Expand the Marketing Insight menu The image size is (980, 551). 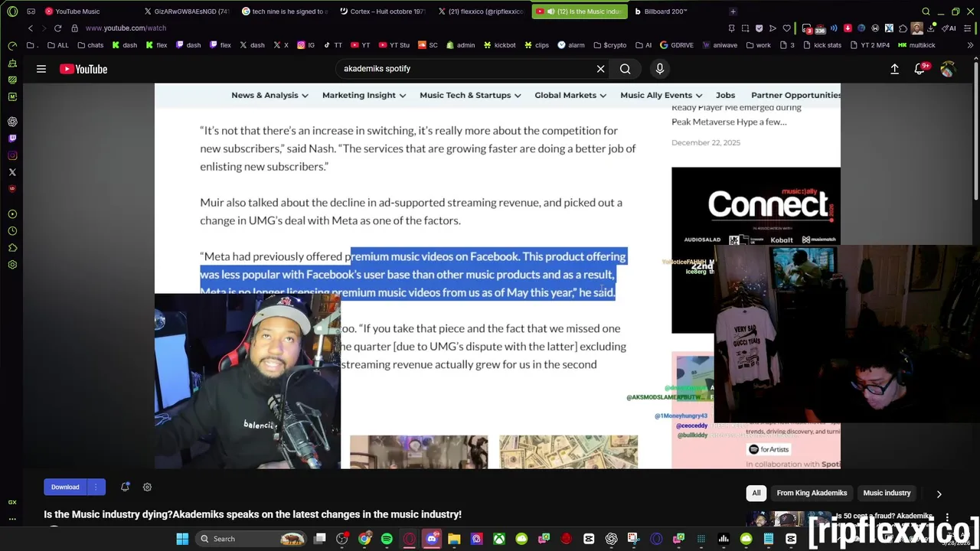tap(364, 95)
